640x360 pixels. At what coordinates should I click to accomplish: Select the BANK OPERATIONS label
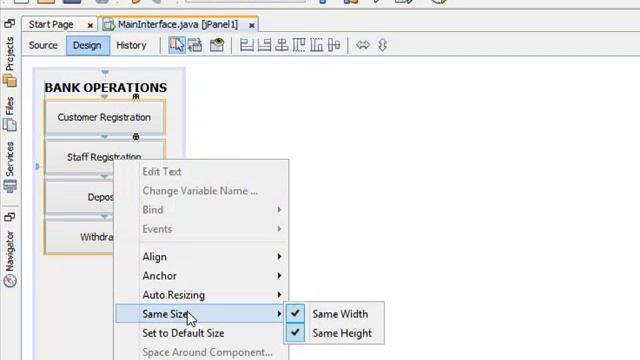[x=105, y=87]
